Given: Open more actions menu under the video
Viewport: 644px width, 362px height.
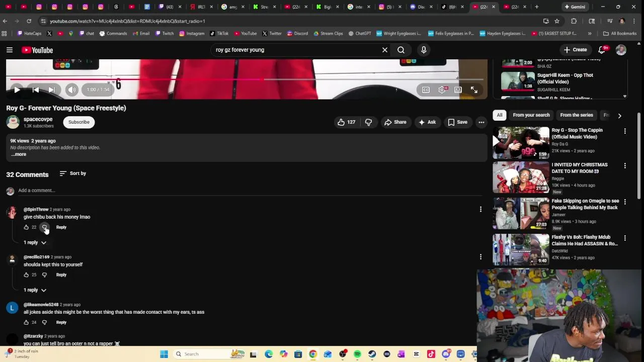Looking at the screenshot, I should (x=481, y=122).
